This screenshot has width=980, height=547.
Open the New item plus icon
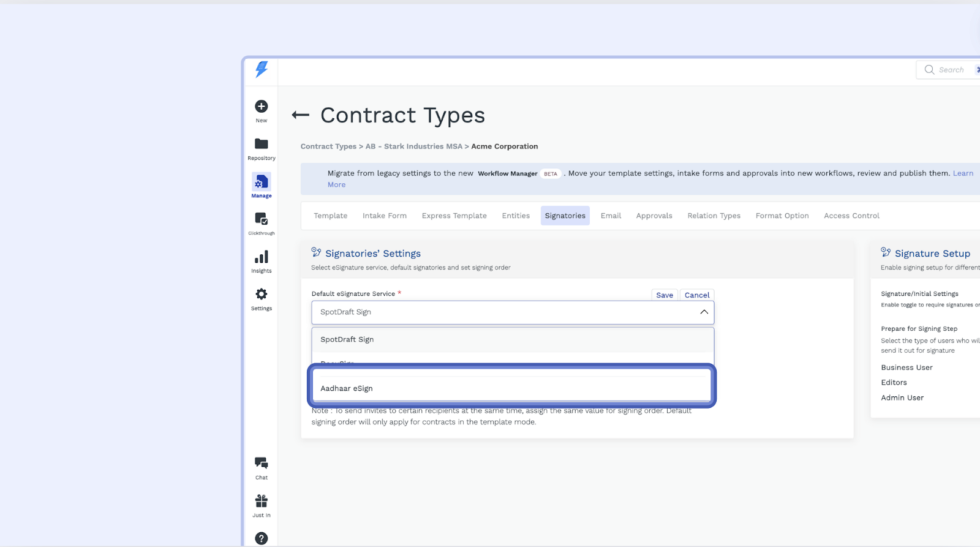(x=262, y=106)
